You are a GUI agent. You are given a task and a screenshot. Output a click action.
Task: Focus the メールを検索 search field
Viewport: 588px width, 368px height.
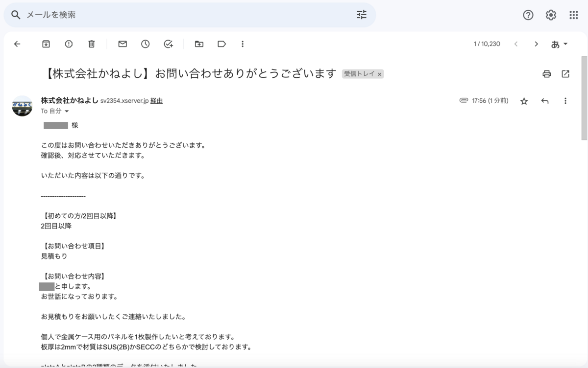(189, 15)
